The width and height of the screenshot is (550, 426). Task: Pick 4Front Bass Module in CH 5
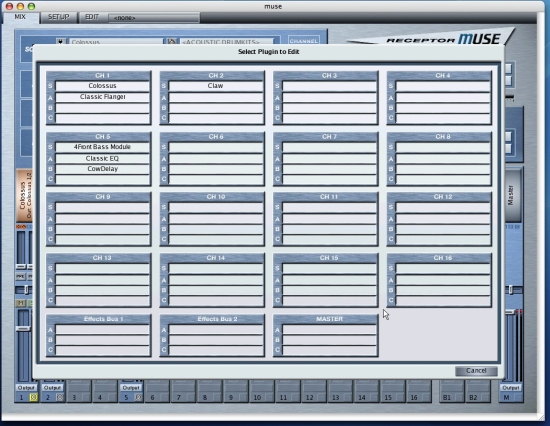pyautogui.click(x=102, y=147)
